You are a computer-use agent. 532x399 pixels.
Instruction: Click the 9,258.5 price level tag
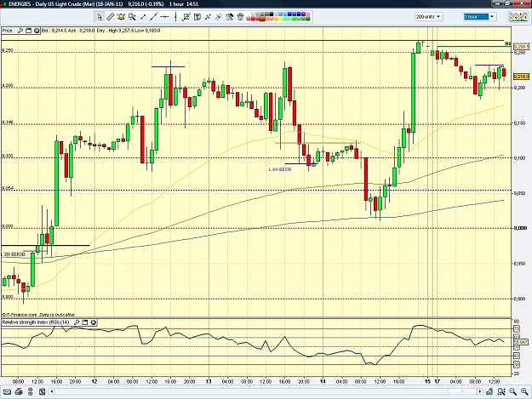click(x=522, y=47)
